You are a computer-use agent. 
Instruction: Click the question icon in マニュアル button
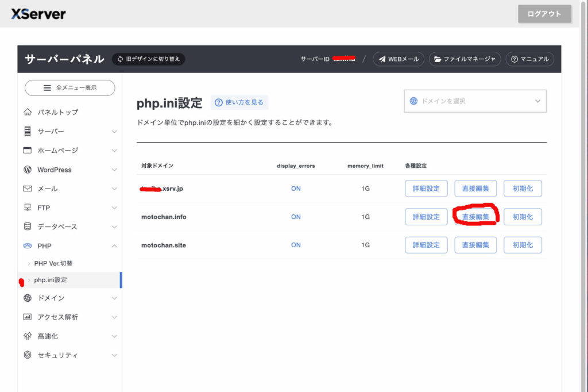pos(514,59)
